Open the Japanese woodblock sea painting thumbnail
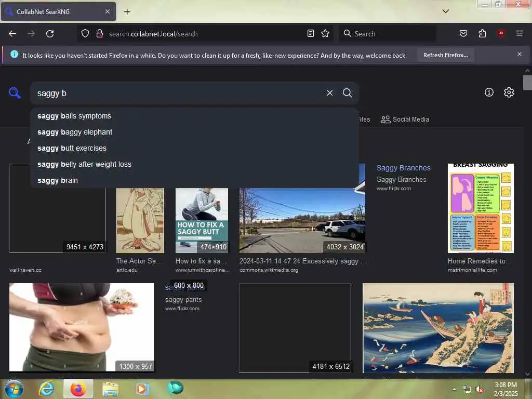 [438, 328]
